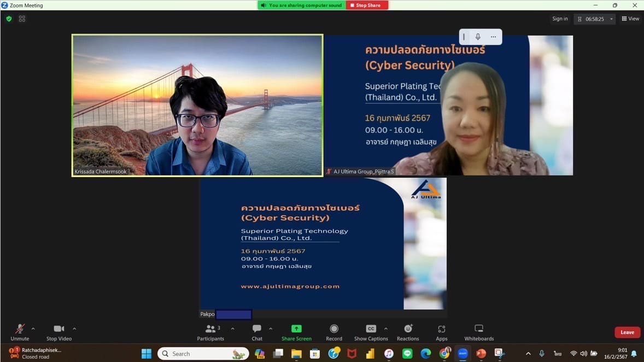Viewport: 644px width, 362px height.
Task: Select the Pakpo participant video tile
Action: point(323,248)
